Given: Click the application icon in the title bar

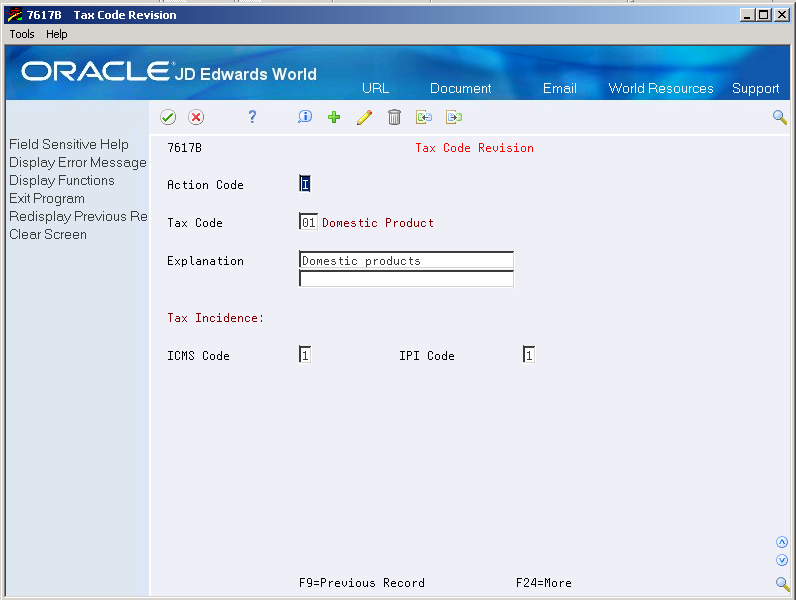Looking at the screenshot, I should tap(15, 15).
